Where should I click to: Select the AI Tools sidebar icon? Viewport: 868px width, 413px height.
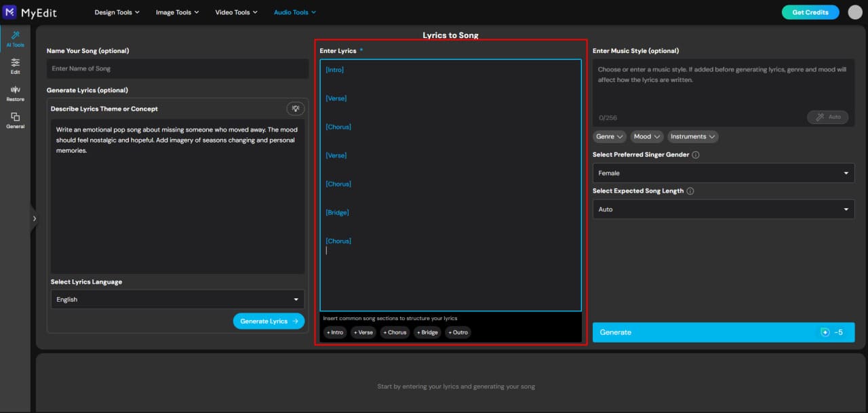(14, 41)
